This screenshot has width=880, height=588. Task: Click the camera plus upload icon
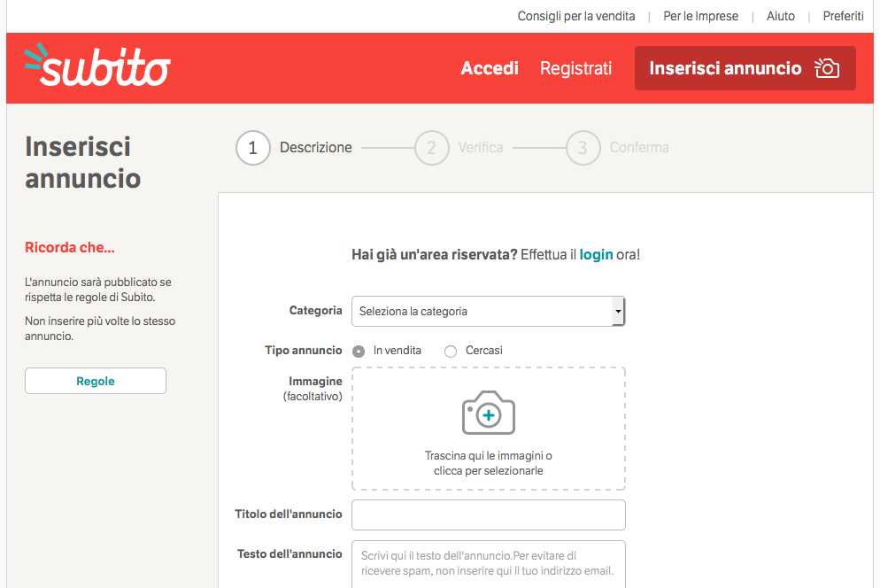(x=489, y=413)
